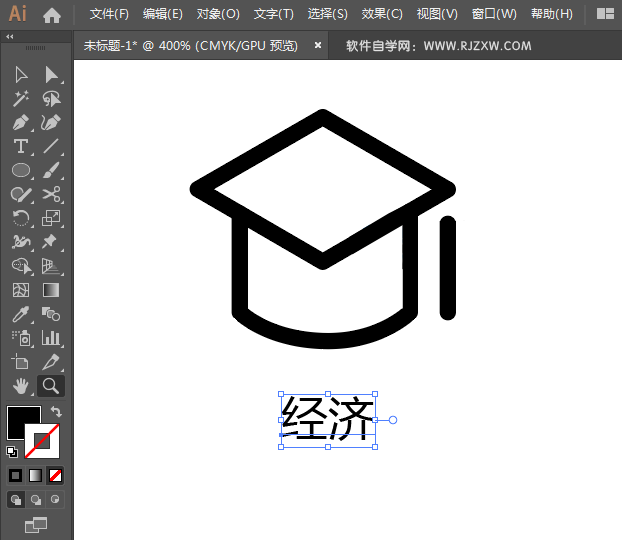Enable Draw Behind mode
The width and height of the screenshot is (622, 540).
(x=36, y=500)
